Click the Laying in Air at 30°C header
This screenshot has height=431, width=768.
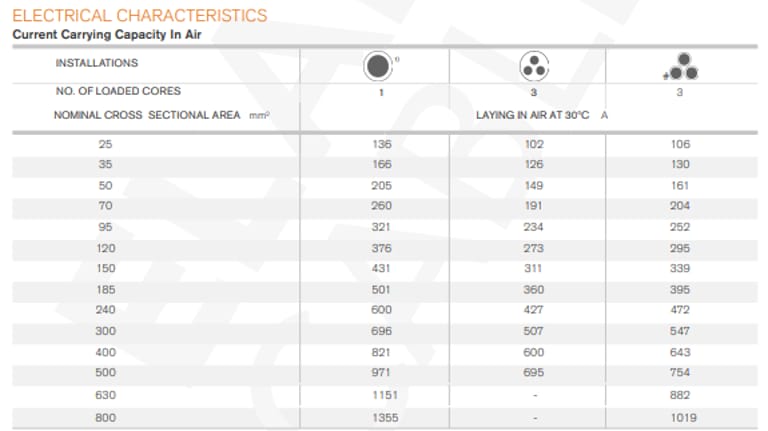[x=535, y=115]
